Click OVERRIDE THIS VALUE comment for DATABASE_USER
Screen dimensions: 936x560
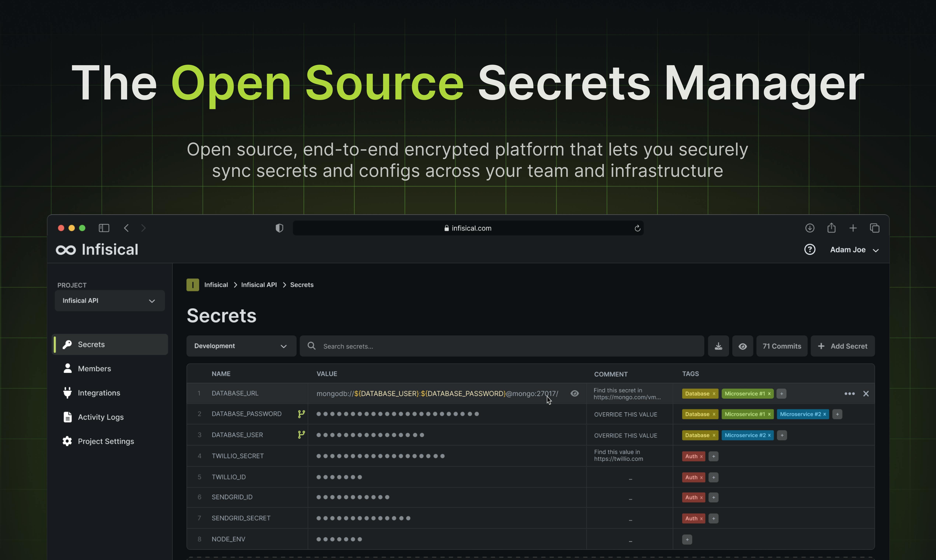click(x=625, y=435)
